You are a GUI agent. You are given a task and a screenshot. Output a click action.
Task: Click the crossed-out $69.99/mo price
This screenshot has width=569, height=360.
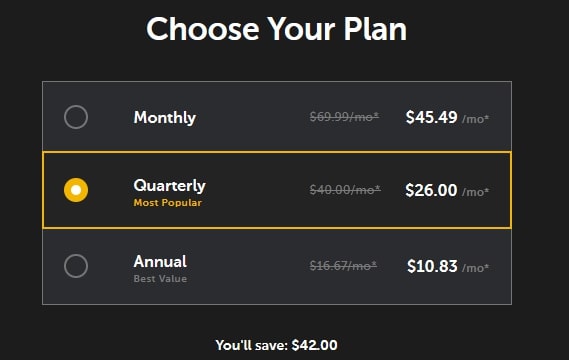coord(344,117)
